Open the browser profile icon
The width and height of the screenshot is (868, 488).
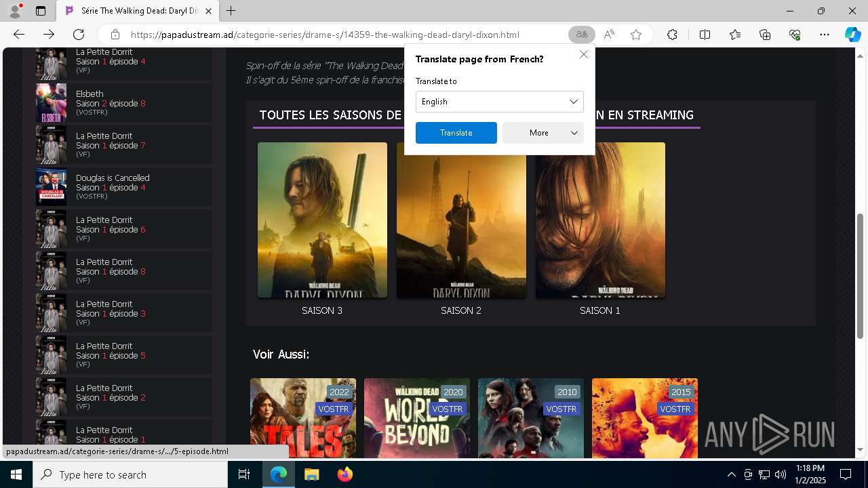tap(15, 11)
